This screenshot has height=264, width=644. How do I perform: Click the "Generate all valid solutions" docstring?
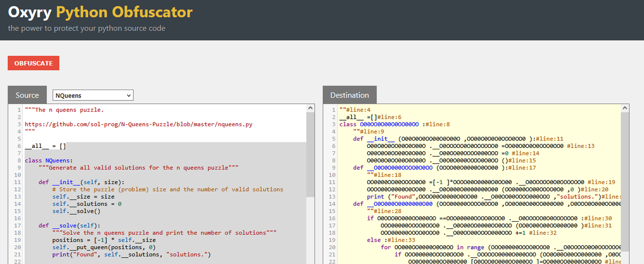(x=138, y=167)
